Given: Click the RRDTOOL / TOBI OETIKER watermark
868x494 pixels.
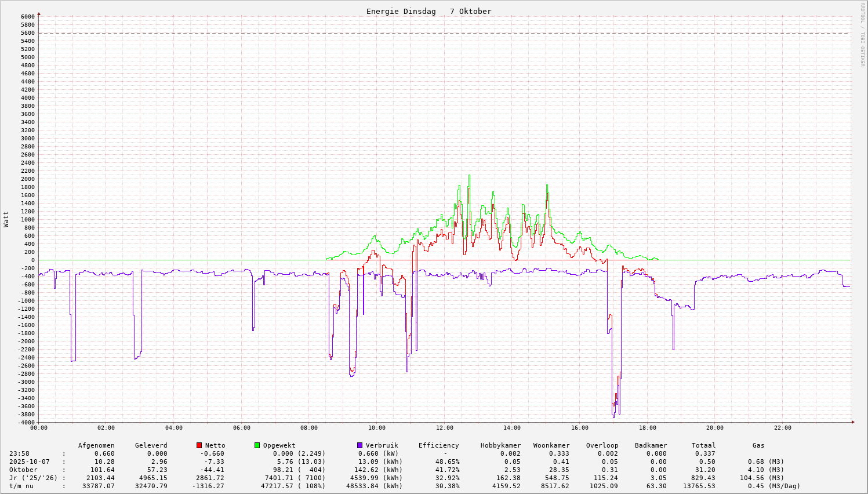Looking at the screenshot, I should coord(862,35).
